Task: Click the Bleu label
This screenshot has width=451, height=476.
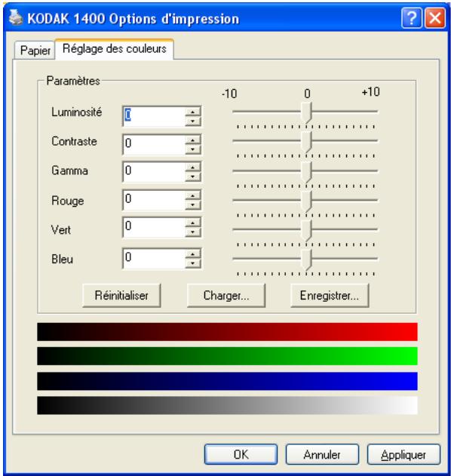Action: 62,259
